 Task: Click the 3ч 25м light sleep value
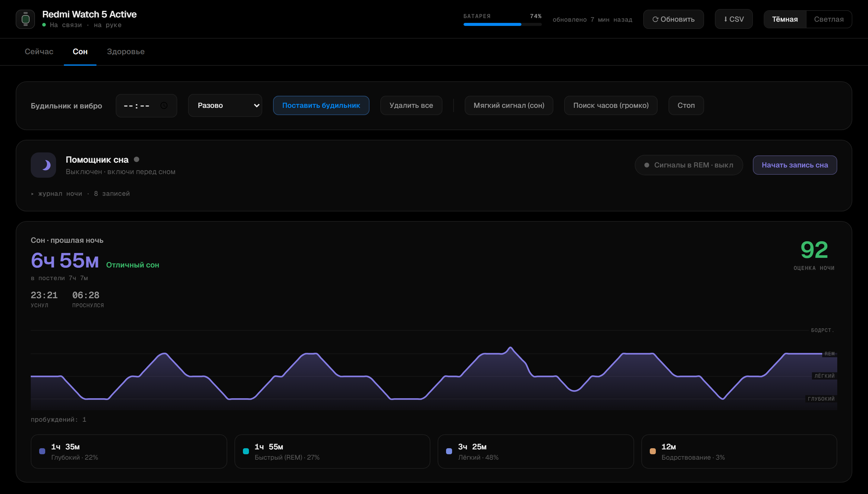pyautogui.click(x=472, y=447)
